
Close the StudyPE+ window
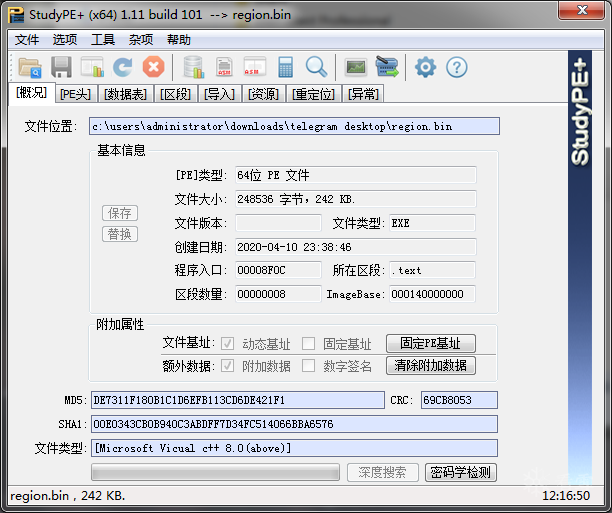point(582,10)
